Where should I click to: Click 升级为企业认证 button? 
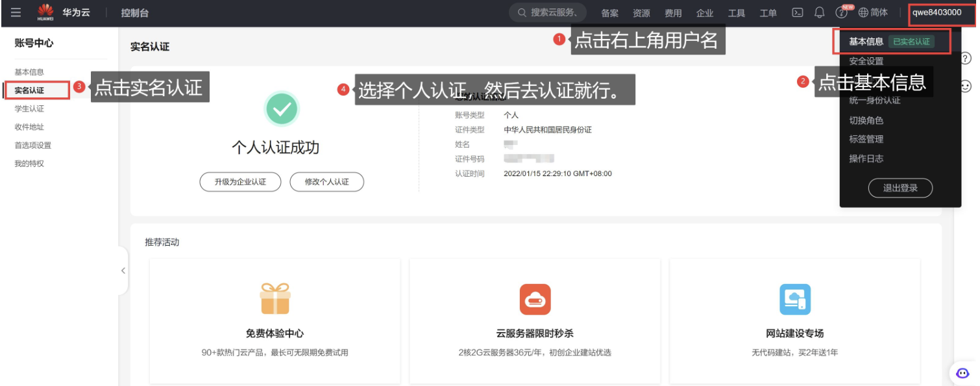click(240, 182)
